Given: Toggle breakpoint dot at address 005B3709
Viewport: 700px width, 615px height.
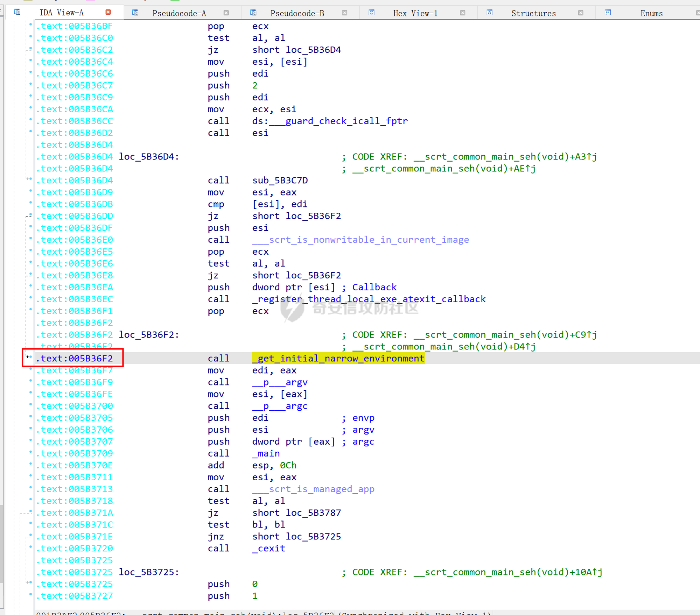Looking at the screenshot, I should (x=31, y=452).
